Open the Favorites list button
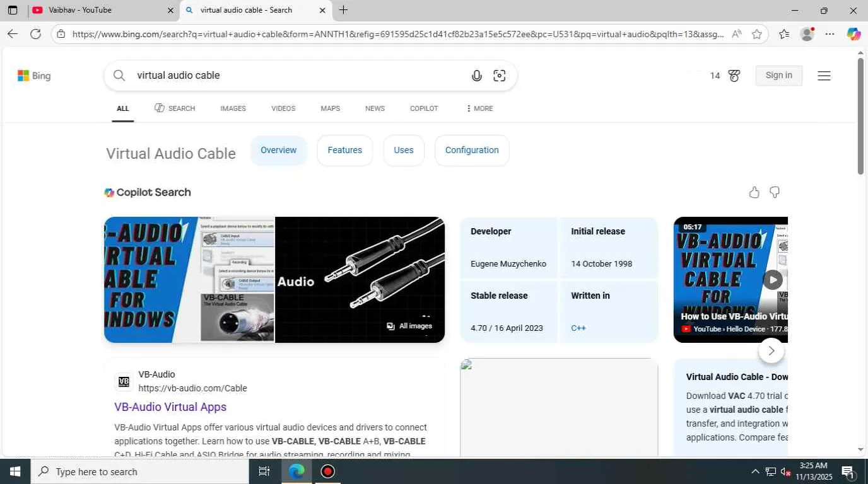The image size is (868, 484). [784, 34]
